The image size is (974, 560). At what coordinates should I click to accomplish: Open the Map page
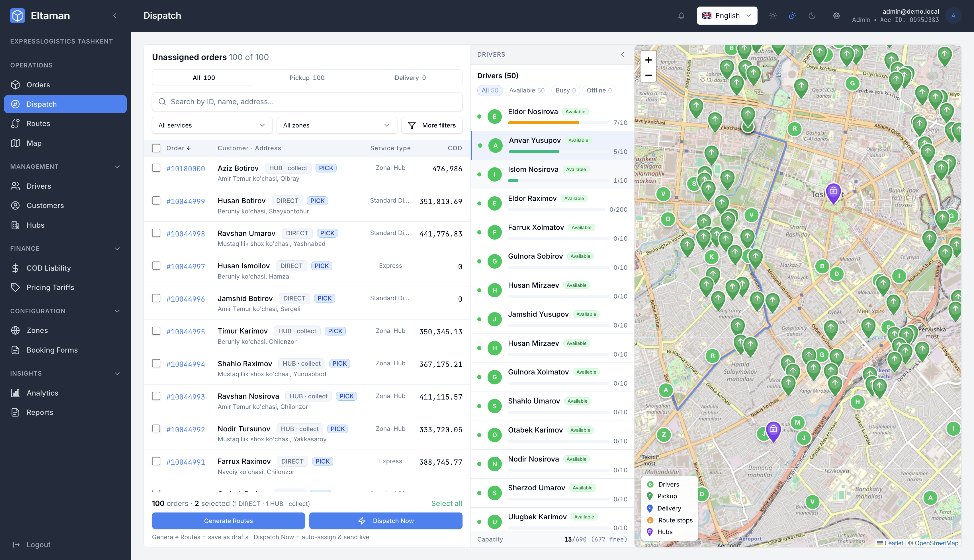pyautogui.click(x=66, y=143)
